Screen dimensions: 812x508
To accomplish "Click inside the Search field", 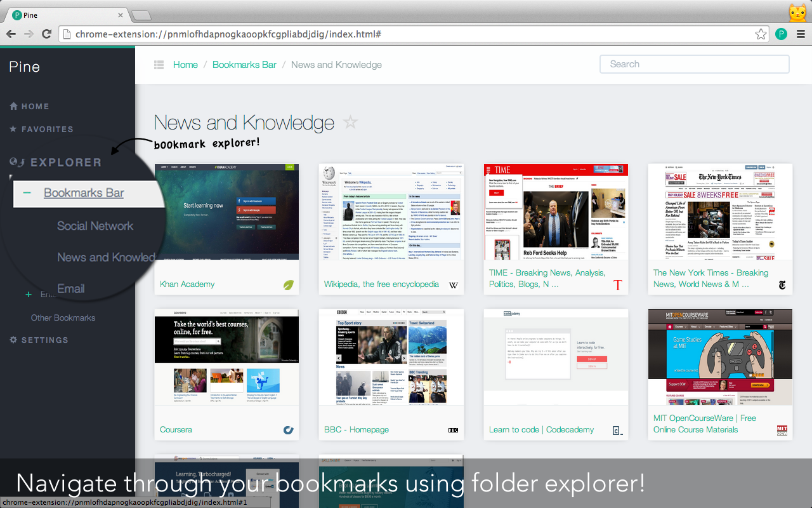I will 694,63.
